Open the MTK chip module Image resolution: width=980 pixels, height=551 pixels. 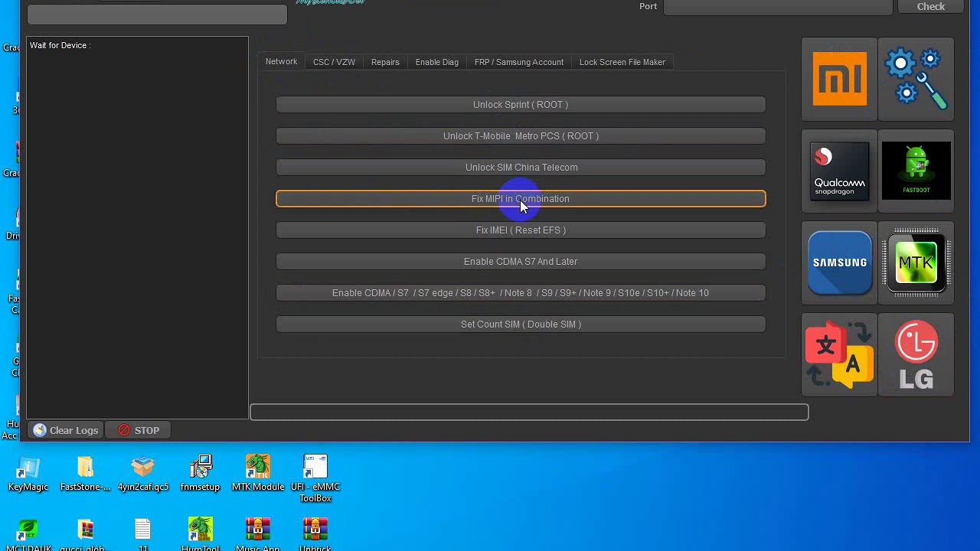click(916, 262)
